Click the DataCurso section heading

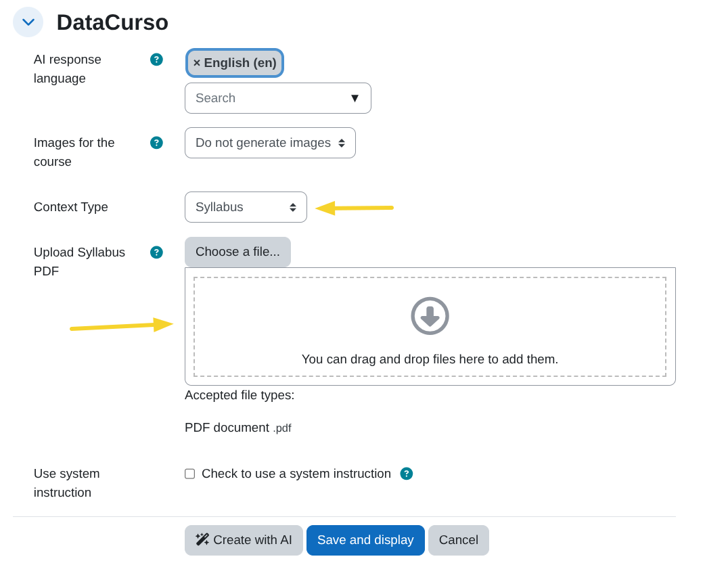(112, 22)
